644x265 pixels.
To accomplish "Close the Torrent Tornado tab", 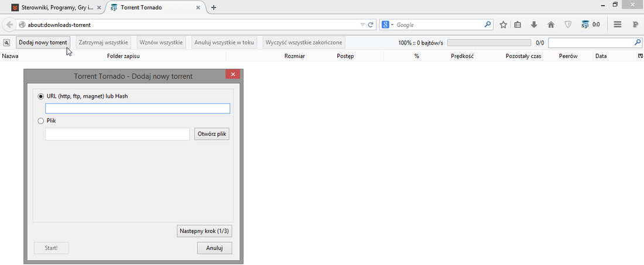I will (x=198, y=8).
